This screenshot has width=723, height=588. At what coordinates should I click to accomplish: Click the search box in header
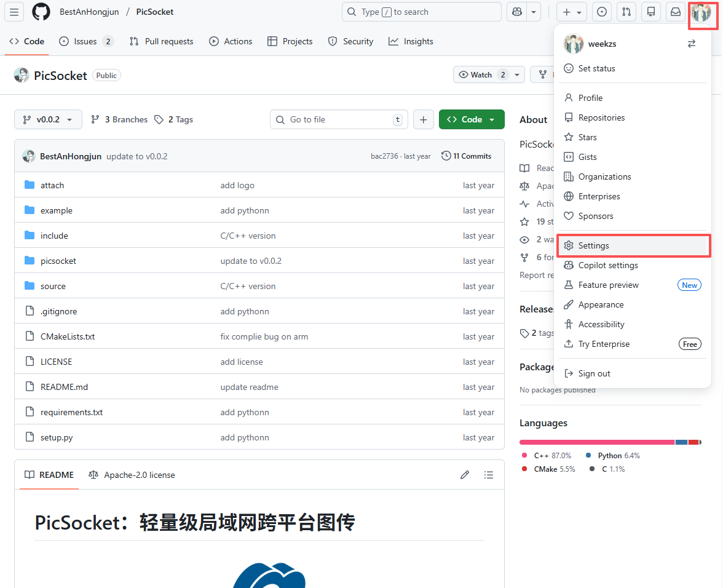[422, 12]
